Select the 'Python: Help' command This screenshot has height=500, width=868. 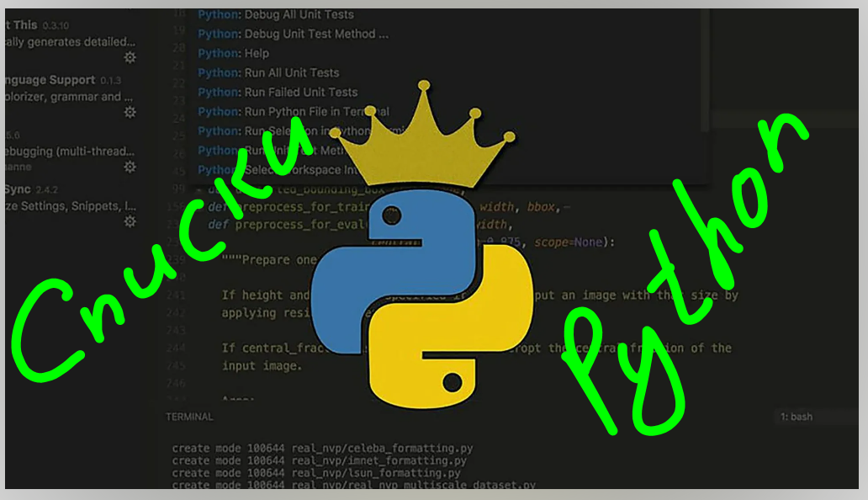233,53
